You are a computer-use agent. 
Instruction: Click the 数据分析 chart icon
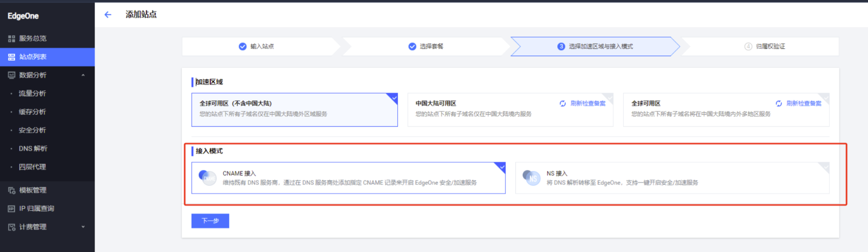click(12, 75)
